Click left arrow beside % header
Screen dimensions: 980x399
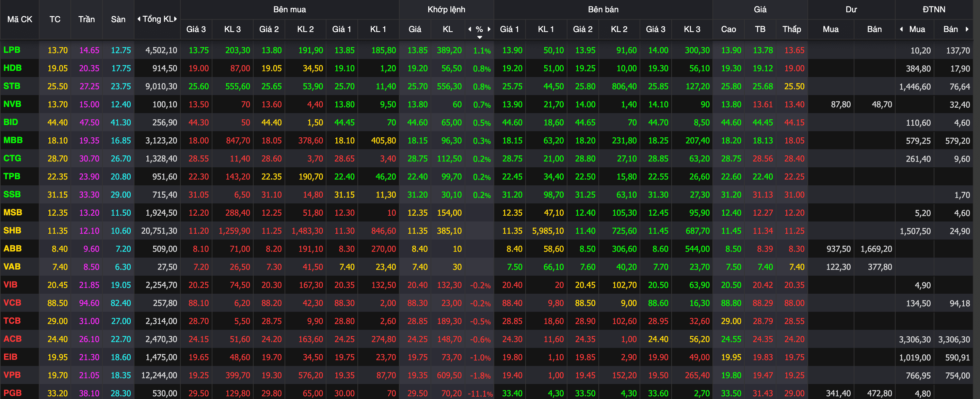(x=469, y=29)
